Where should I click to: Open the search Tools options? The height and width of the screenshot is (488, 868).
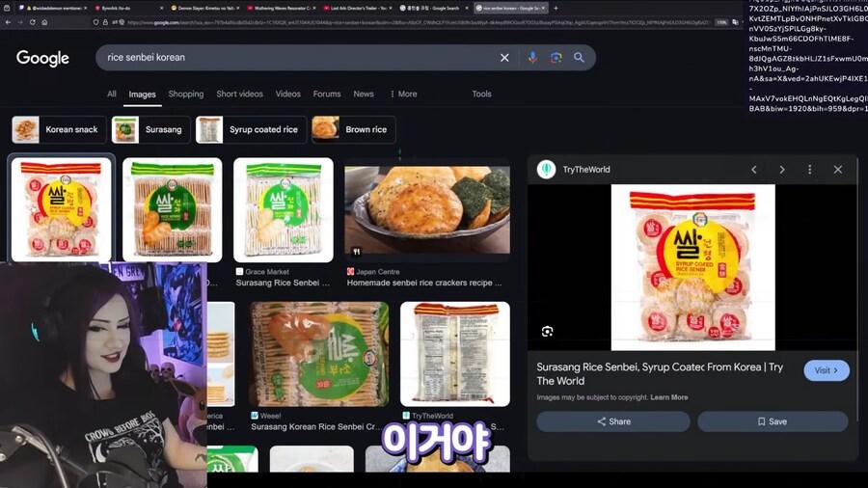pos(481,95)
